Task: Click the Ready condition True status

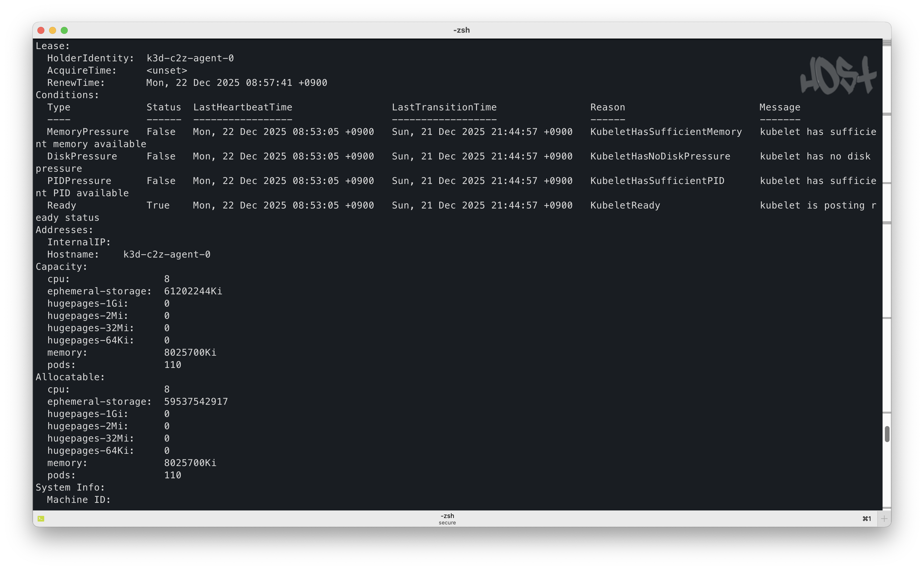Action: click(x=159, y=205)
